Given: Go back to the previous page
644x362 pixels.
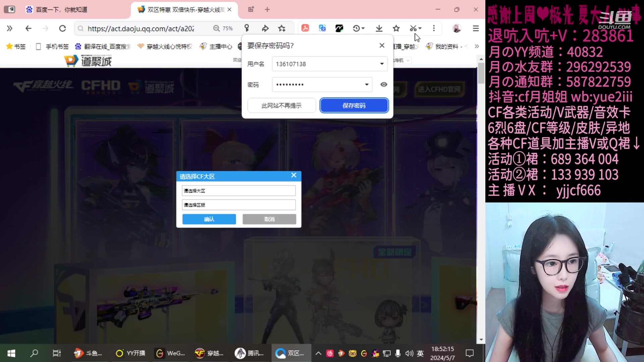Looking at the screenshot, I should tap(28, 28).
